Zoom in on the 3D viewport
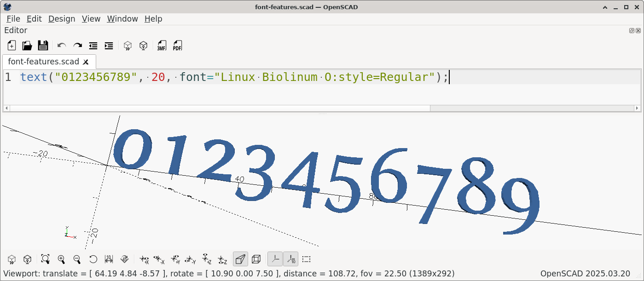 click(x=61, y=259)
